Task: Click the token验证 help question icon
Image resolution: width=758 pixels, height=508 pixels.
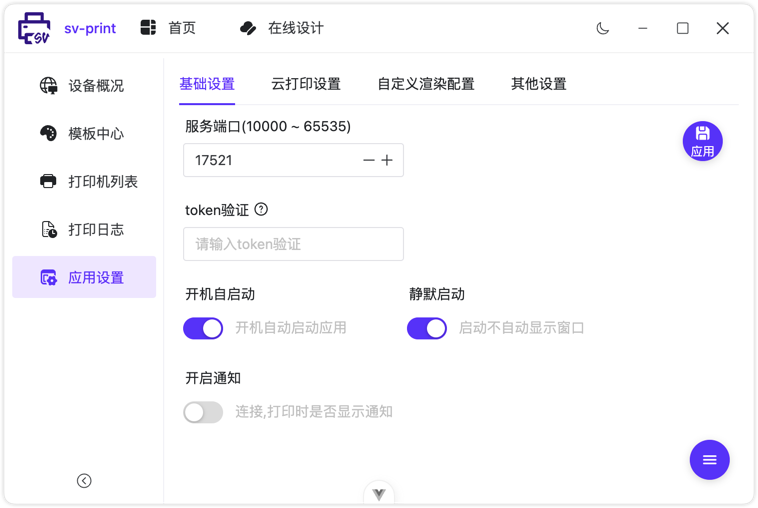Action: tap(261, 209)
